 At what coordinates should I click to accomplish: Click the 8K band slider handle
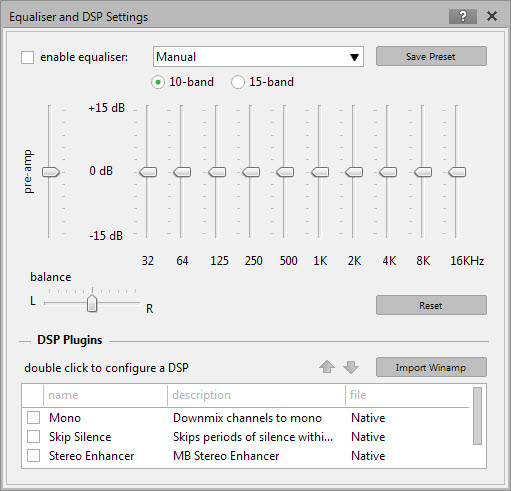(x=423, y=172)
